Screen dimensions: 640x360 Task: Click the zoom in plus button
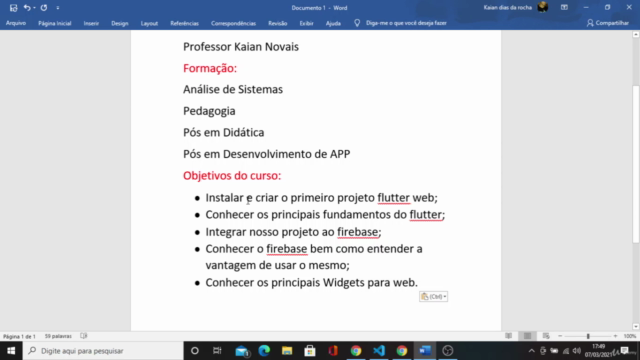pos(616,336)
